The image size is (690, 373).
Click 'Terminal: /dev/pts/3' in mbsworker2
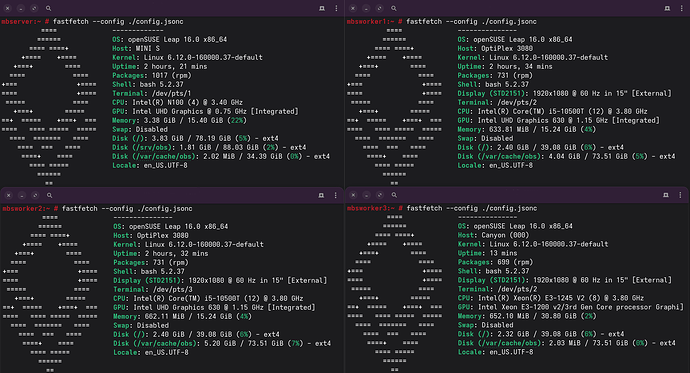(153, 289)
